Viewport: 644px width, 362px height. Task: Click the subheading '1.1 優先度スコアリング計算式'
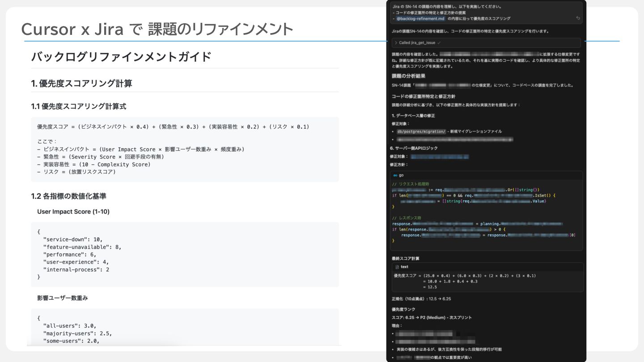coord(78,106)
